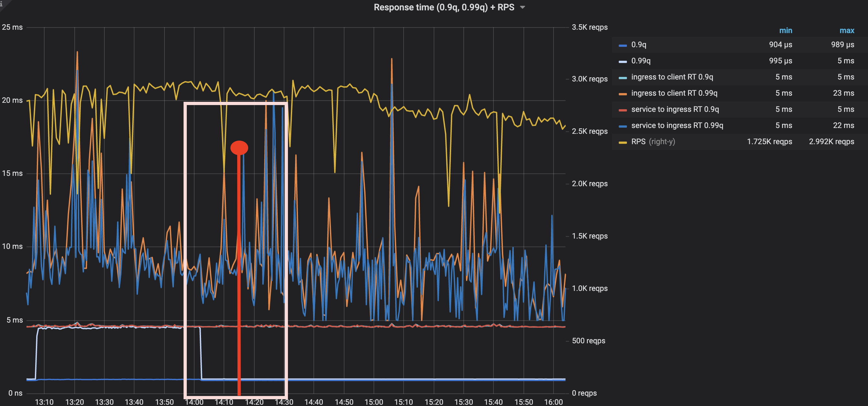This screenshot has height=406, width=868.
Task: Click the '22 ms' max value in legend
Action: [843, 126]
